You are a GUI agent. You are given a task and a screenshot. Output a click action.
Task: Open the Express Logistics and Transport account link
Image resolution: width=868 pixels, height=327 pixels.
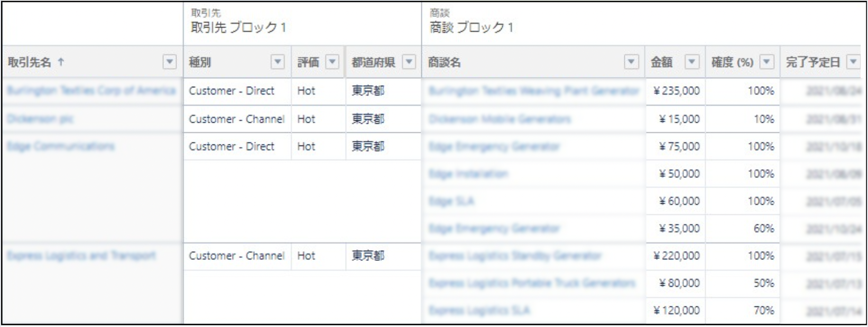pos(81,256)
